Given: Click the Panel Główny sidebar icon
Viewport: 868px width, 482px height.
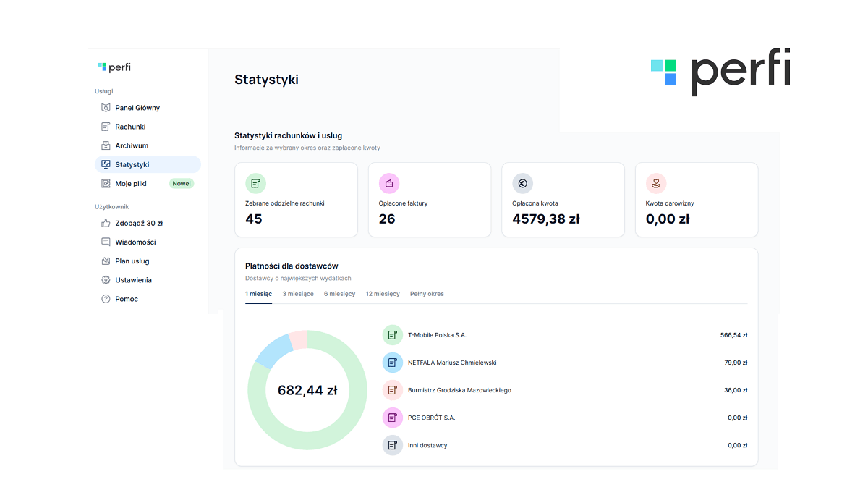Looking at the screenshot, I should coord(106,108).
